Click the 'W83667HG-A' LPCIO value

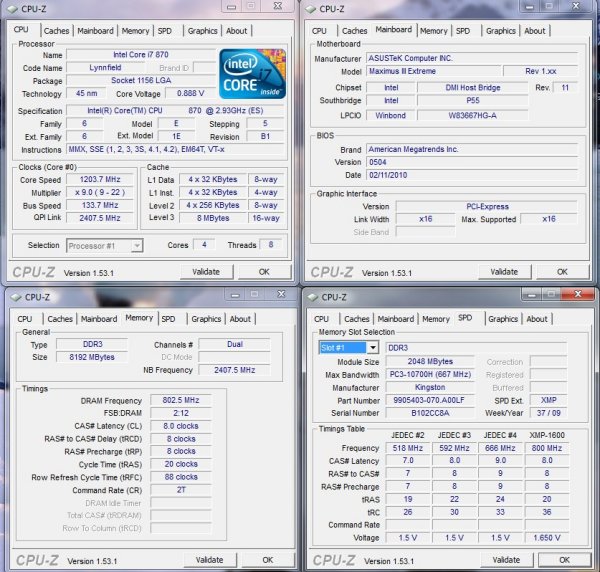click(473, 115)
